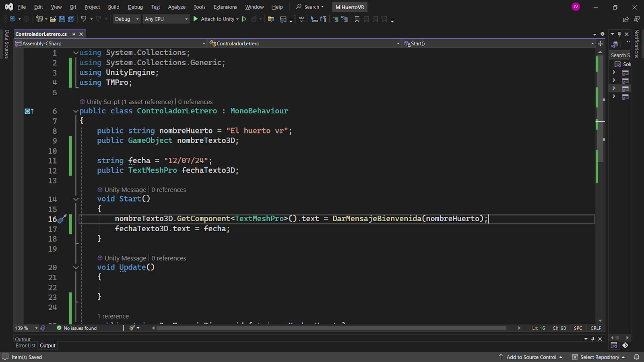Click the Save All toolbar icon
Image resolution: width=644 pixels, height=362 pixels.
[71, 19]
